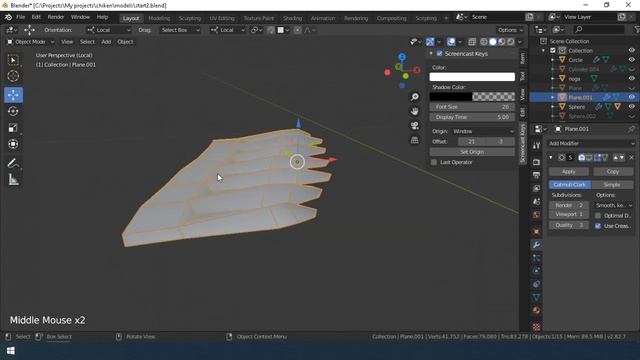Collapse the Collection tree in outliner
This screenshot has height=360, width=640.
pyautogui.click(x=543, y=51)
